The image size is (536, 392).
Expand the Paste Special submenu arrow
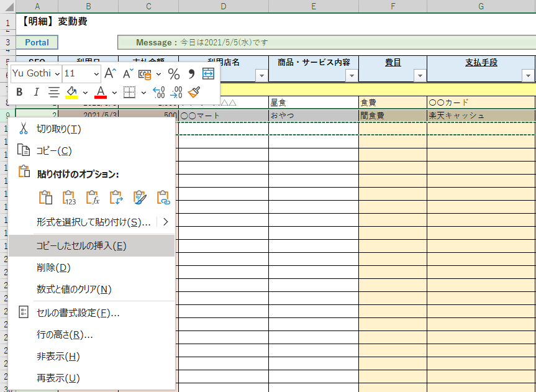[x=166, y=222]
